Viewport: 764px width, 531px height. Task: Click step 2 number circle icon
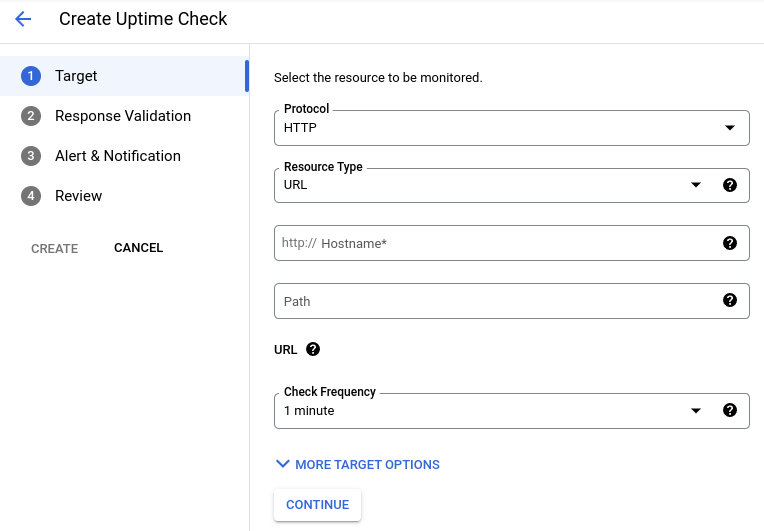coord(31,116)
